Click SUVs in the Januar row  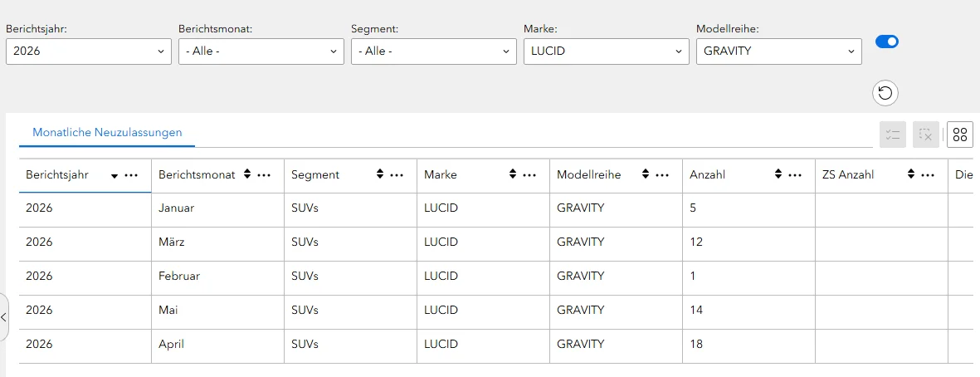[x=305, y=208]
